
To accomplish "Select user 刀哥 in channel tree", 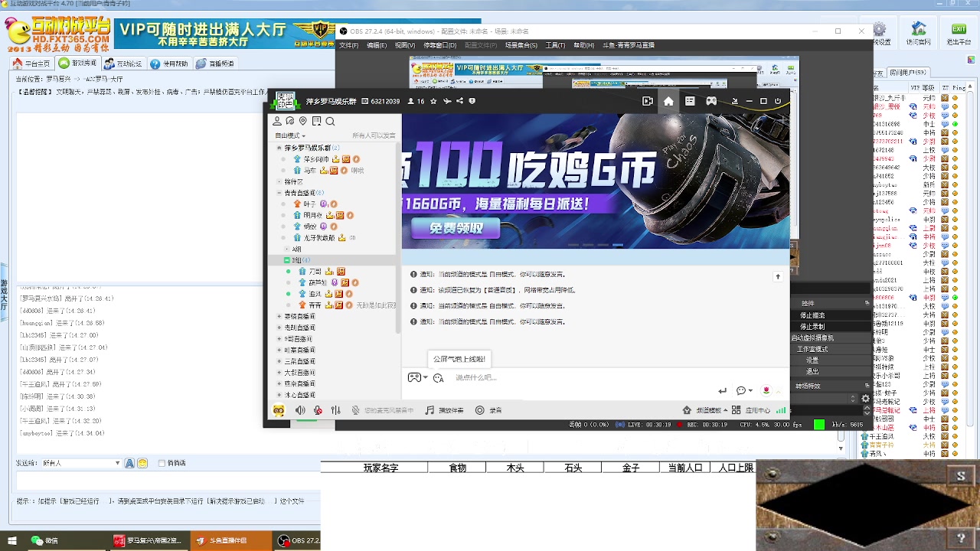I will (x=315, y=272).
